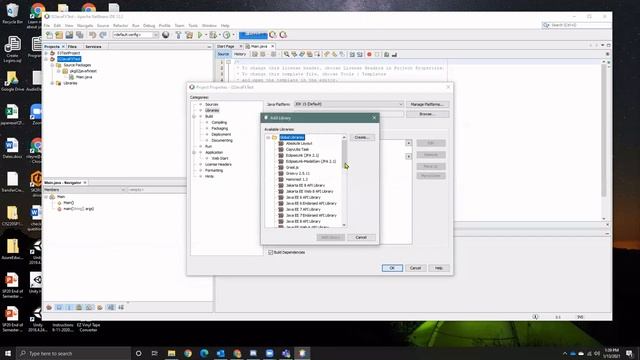Image resolution: width=640 pixels, height=360 pixels.
Task: Switch to the History view in the editor
Action: [x=240, y=54]
